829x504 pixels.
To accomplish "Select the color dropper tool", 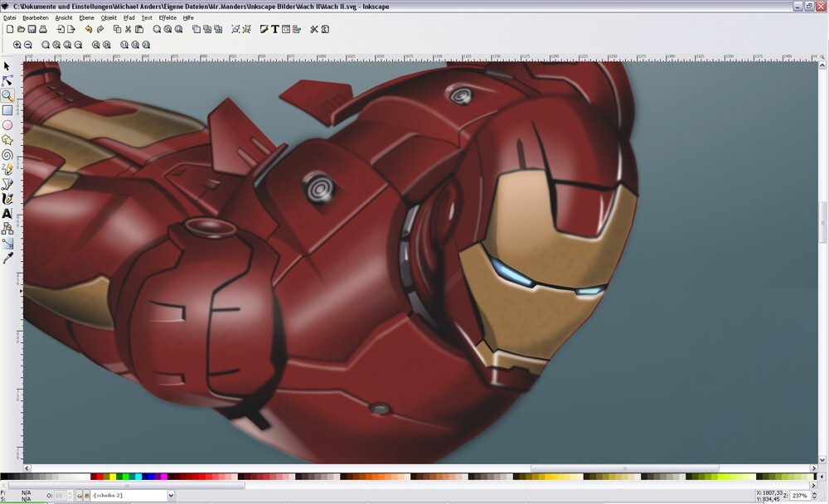I will tap(7, 258).
